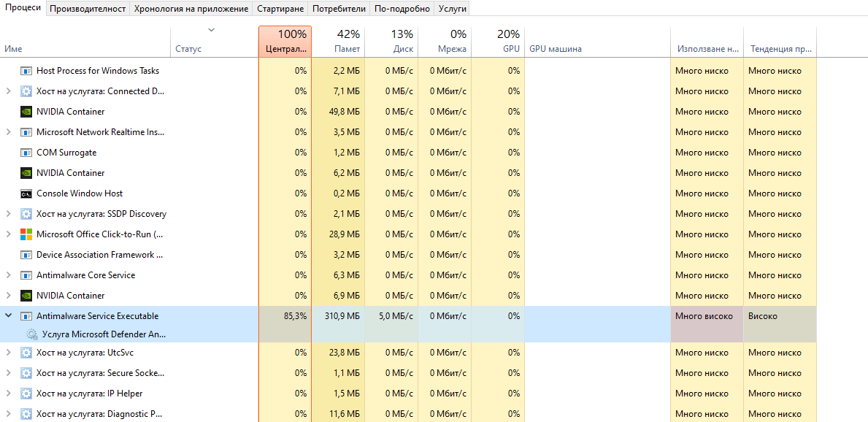This screenshot has width=868, height=422.
Task: Click the Console Window Host icon
Action: click(26, 193)
